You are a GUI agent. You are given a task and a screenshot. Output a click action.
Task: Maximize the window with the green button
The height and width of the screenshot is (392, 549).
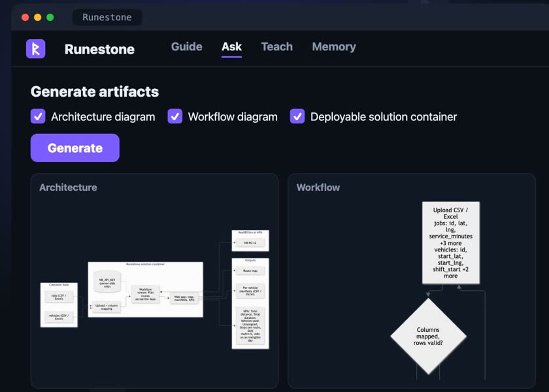(x=50, y=17)
